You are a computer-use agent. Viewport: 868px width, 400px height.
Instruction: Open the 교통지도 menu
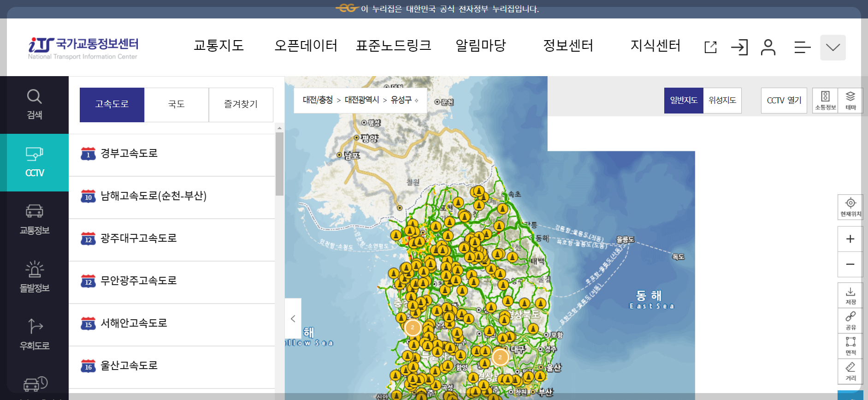coord(218,46)
